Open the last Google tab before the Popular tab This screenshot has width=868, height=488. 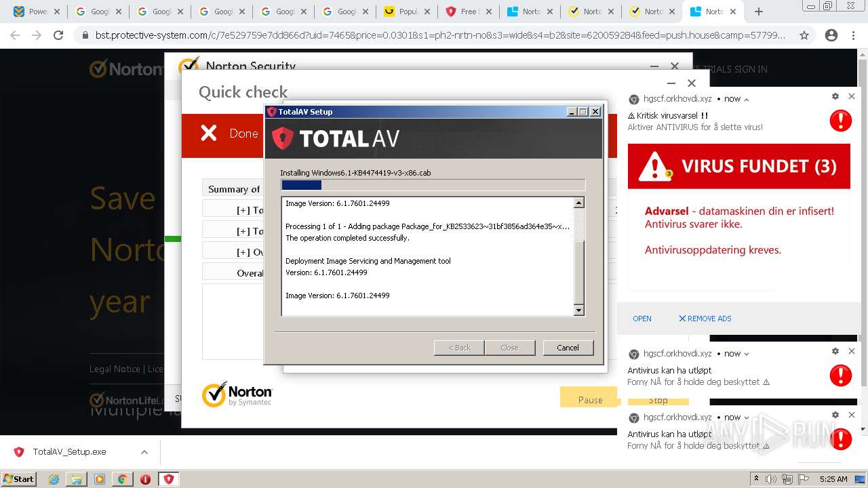pyautogui.click(x=346, y=12)
